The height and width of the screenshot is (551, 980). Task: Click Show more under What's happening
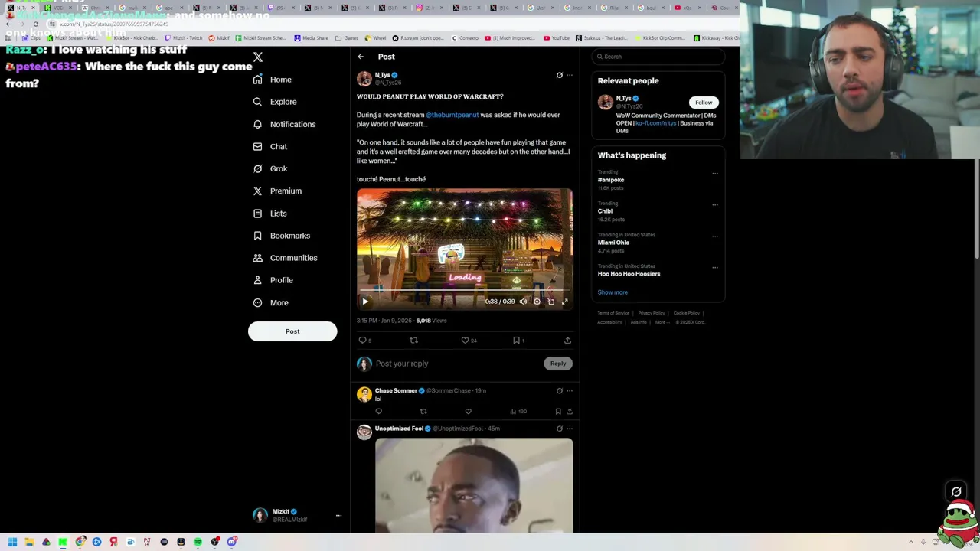pos(612,292)
